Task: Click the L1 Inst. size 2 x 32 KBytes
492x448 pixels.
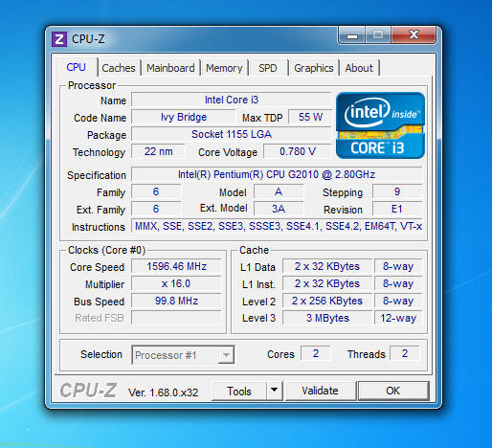Action: [x=327, y=283]
